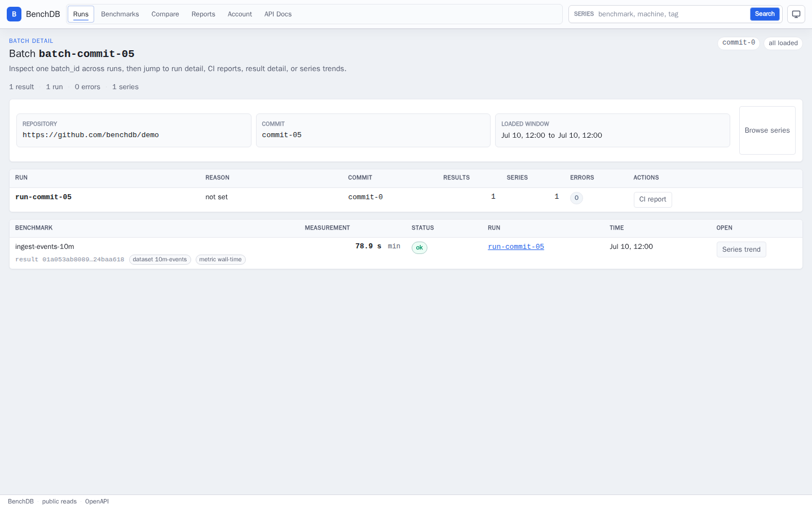
Task: Click the repository URL github.com/benchdb/demo
Action: pos(91,135)
